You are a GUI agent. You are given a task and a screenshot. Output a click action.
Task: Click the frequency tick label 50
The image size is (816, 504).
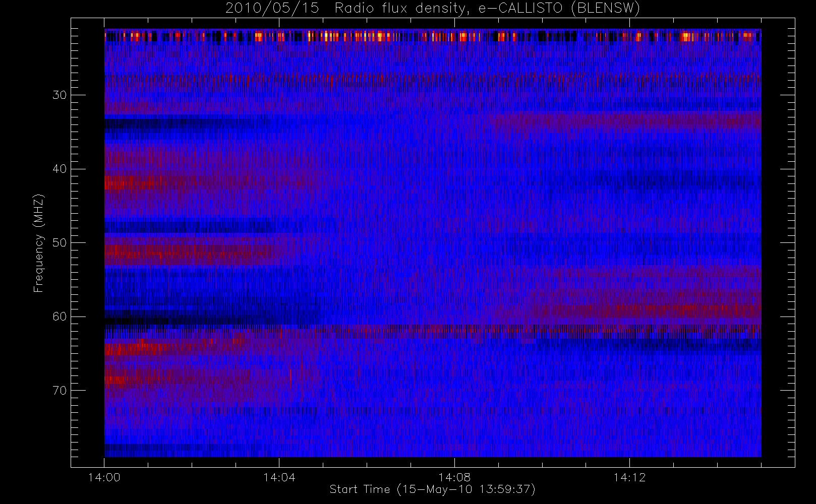pos(60,242)
